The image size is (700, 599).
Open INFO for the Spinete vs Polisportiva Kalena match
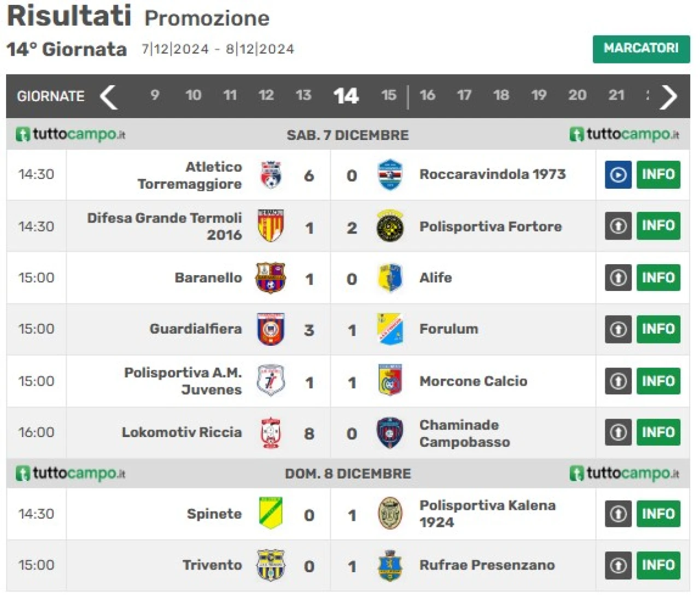(658, 514)
